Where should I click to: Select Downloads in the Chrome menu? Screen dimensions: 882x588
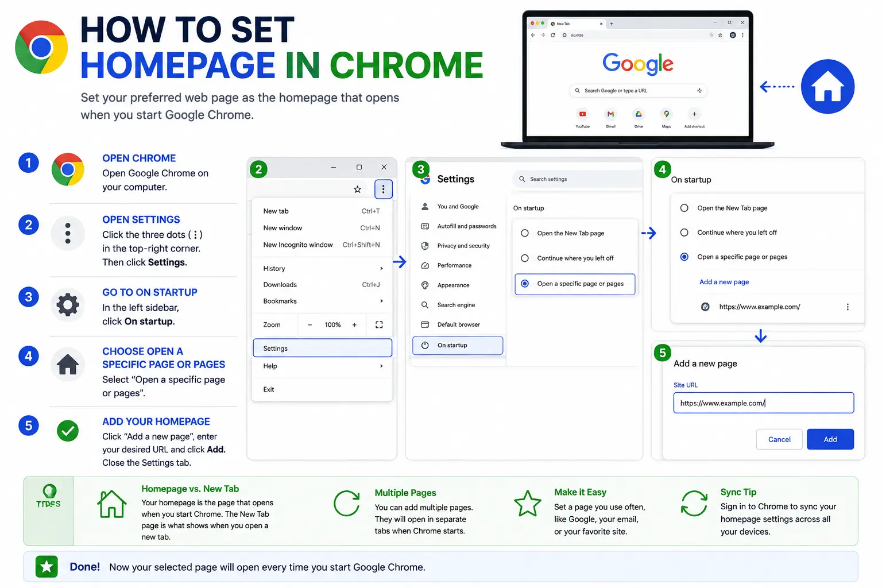(322, 285)
